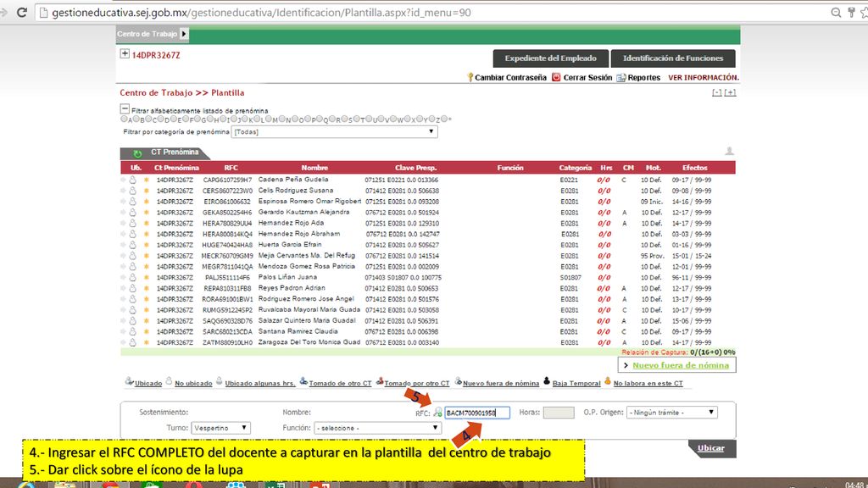The height and width of the screenshot is (488, 868).
Task: Open the prenómina category filter dropdown [Todas]
Action: pos(334,131)
